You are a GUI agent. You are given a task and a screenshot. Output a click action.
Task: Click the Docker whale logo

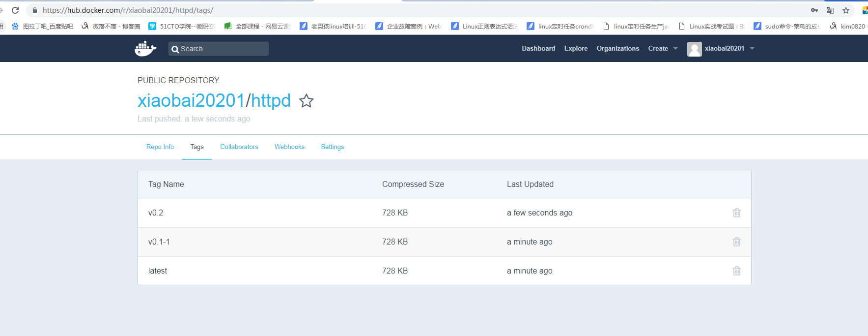click(x=145, y=49)
